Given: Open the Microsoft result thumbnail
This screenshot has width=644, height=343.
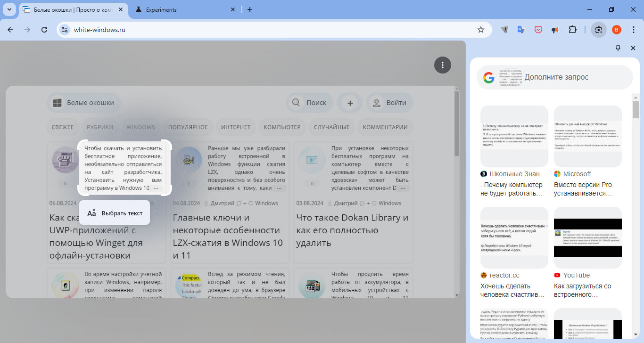Looking at the screenshot, I should 587,136.
